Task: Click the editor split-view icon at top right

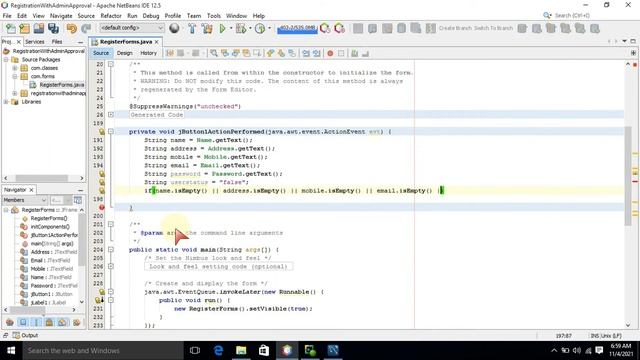Action: 633,53
